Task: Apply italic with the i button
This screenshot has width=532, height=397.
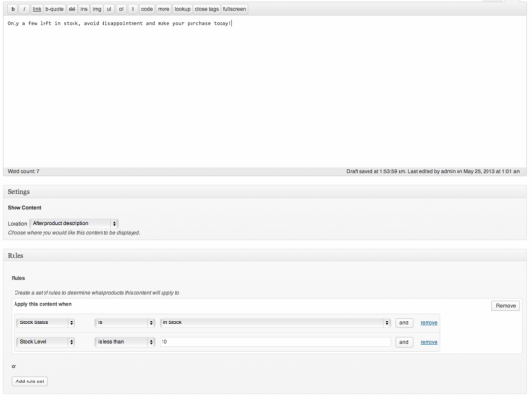Action: click(24, 9)
